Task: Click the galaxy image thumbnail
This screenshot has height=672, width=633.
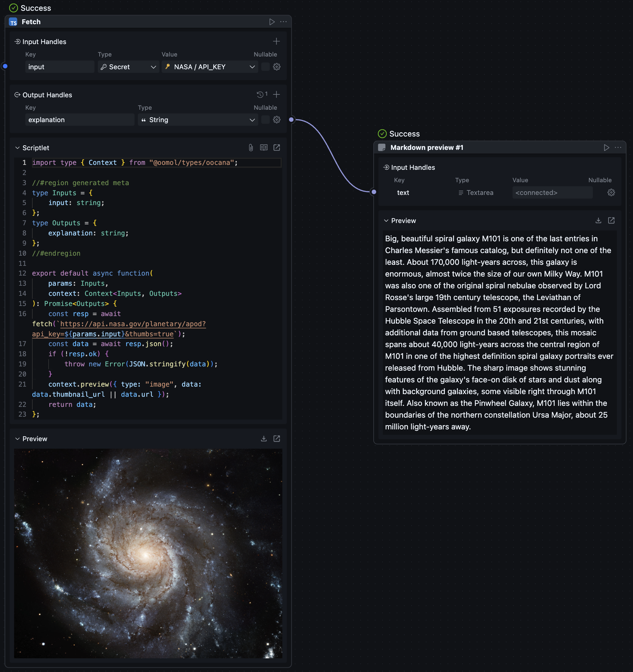Action: (148, 553)
